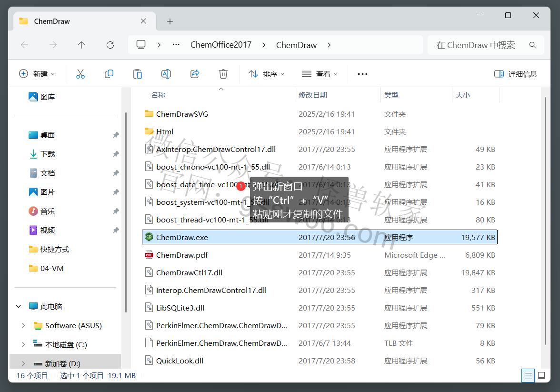Expand Software (ASUS) drive node
This screenshot has width=560, height=392.
click(x=24, y=325)
